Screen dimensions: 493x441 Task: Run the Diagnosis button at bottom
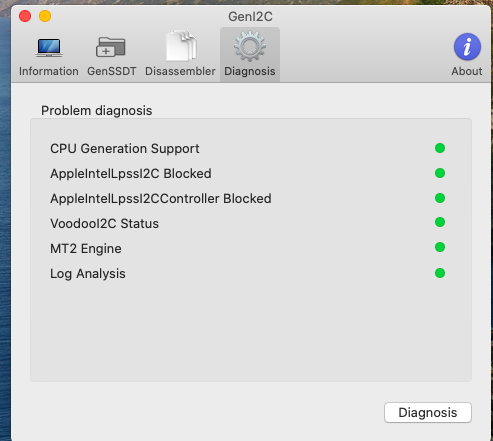pyautogui.click(x=428, y=413)
